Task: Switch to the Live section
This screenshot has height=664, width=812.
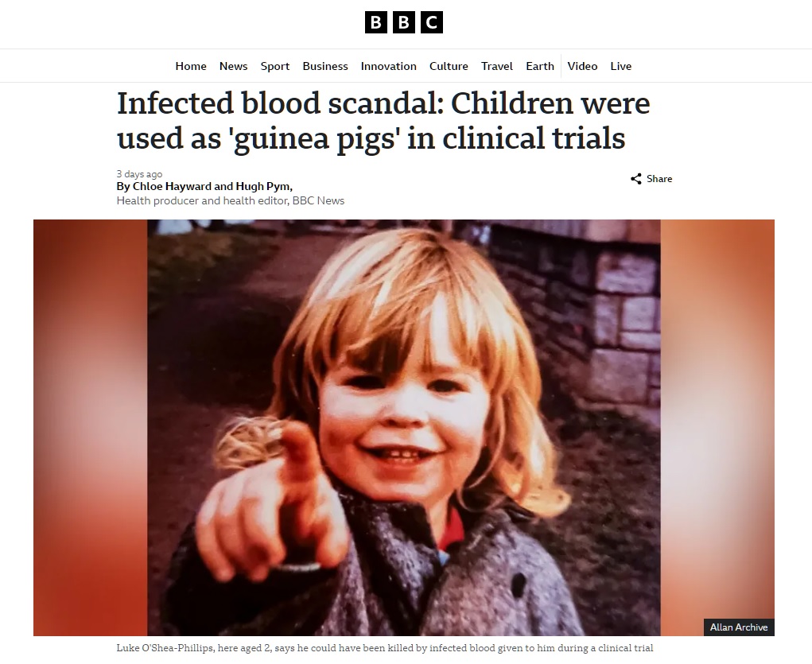Action: point(621,66)
